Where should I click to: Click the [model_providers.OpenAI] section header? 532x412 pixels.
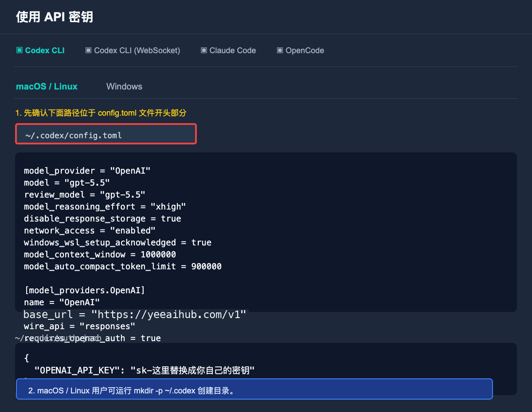[x=85, y=291]
